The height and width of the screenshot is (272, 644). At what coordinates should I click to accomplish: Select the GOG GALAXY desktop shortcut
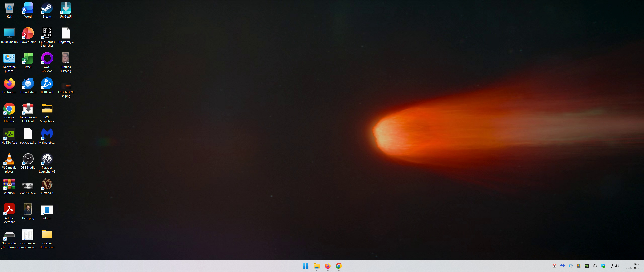[47, 62]
